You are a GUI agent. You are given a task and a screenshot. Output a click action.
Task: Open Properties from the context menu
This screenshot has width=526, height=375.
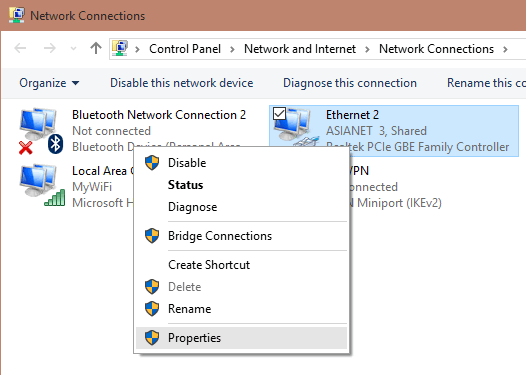(x=241, y=338)
